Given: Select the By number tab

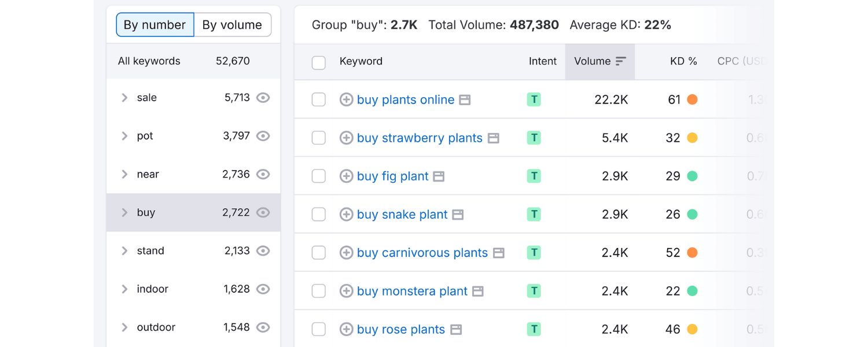Looking at the screenshot, I should pyautogui.click(x=155, y=25).
